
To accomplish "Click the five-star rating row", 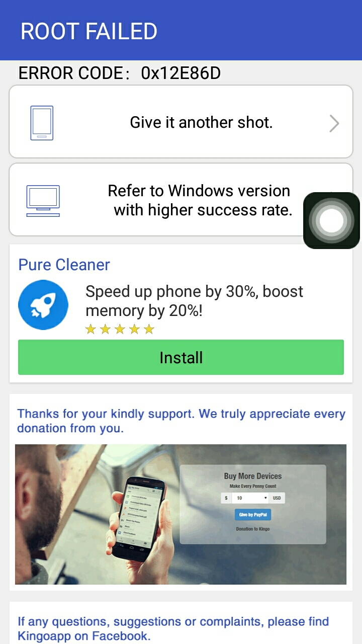I will click(x=120, y=330).
